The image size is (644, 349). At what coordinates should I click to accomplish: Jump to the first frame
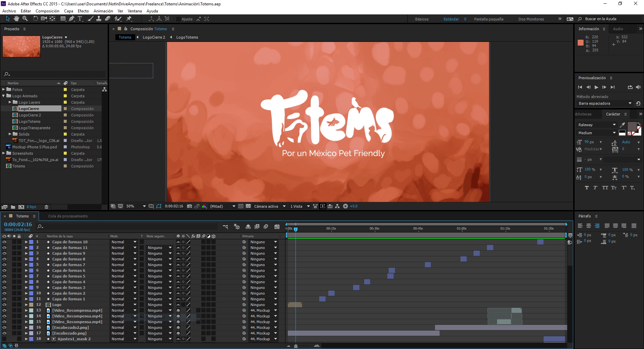coord(580,87)
